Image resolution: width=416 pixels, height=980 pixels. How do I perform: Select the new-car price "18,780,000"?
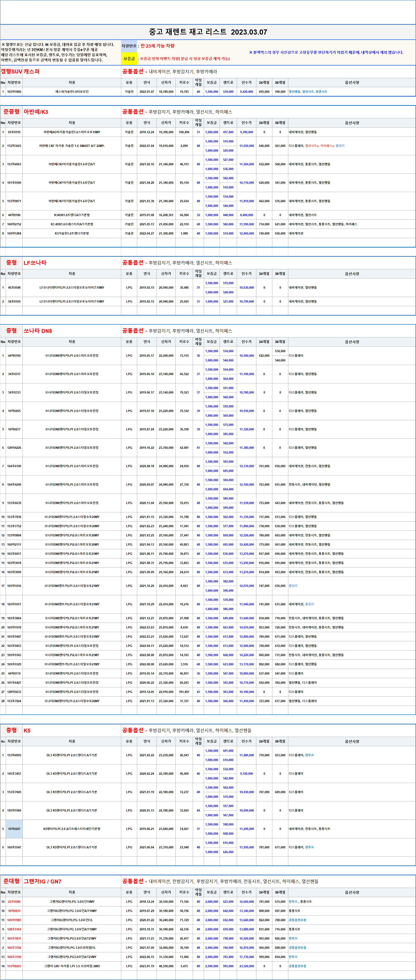(x=166, y=92)
